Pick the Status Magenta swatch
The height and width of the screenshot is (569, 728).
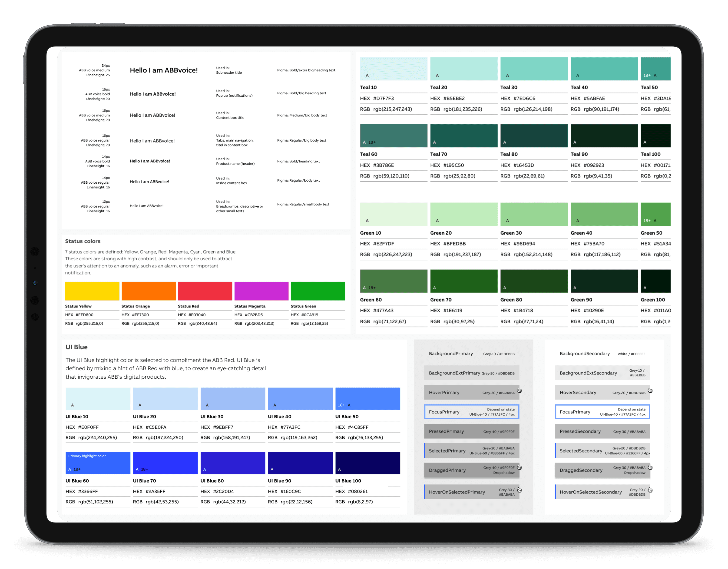(x=261, y=291)
